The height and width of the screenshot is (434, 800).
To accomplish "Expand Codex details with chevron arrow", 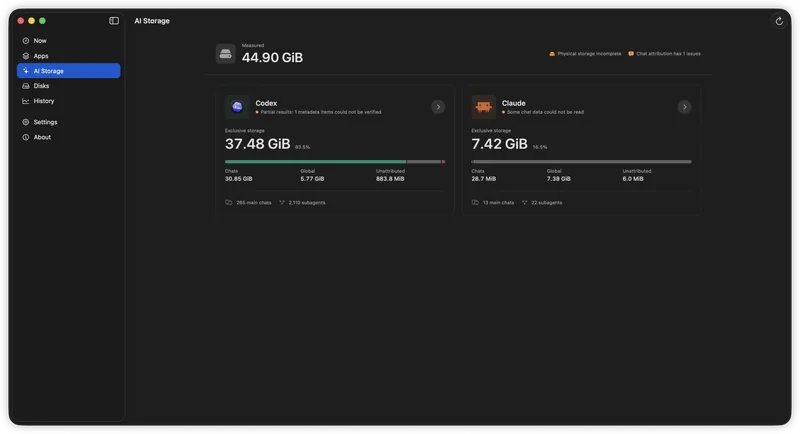I will click(438, 107).
